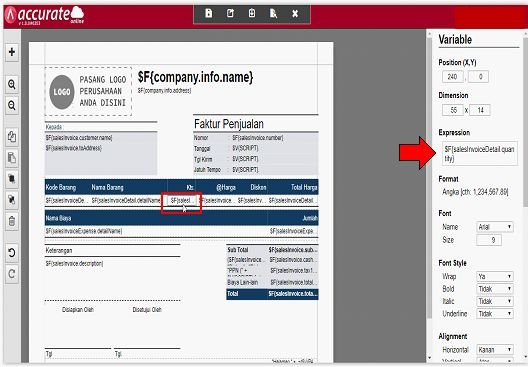Click the Position X input field
Viewport: 528px width, 367px height.
[x=453, y=77]
